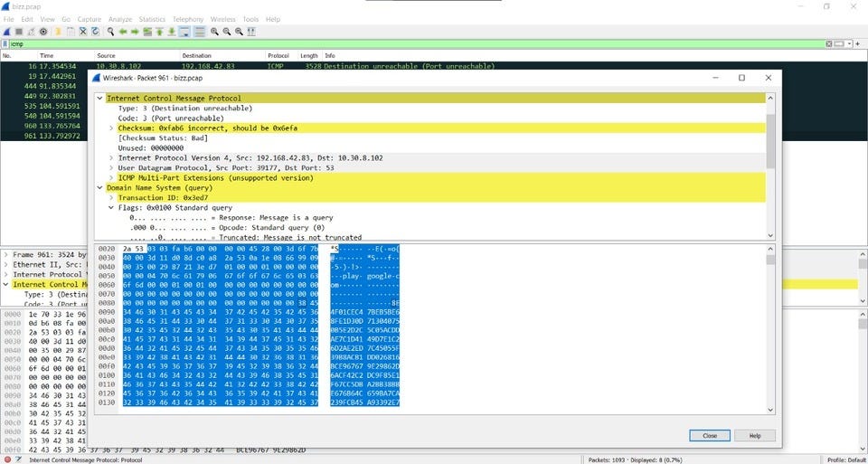Zoom out the main window text

[x=226, y=32]
